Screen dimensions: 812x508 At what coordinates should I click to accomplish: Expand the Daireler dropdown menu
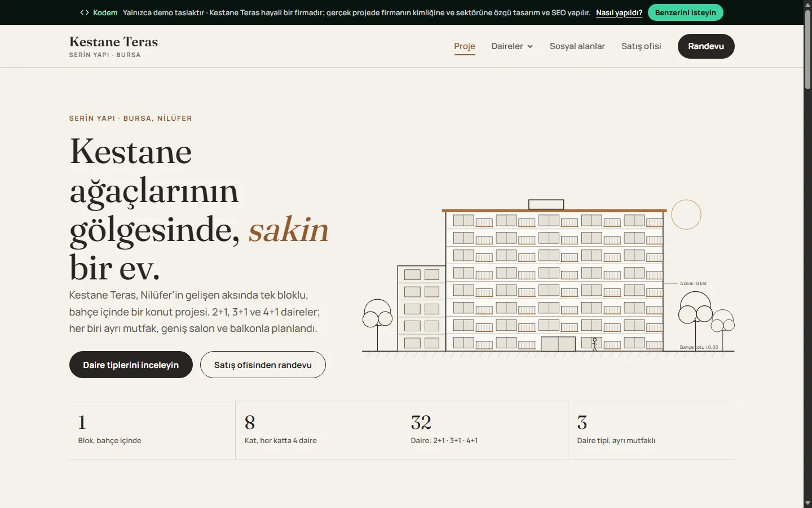(x=512, y=46)
